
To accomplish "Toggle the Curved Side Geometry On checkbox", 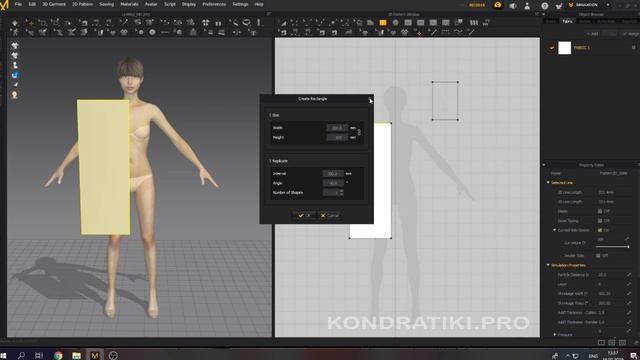I will point(600,230).
